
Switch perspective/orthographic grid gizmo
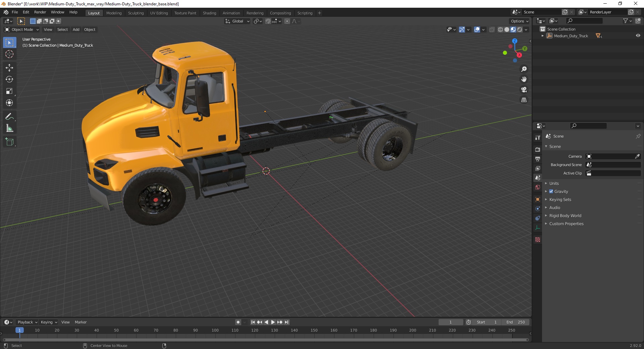pos(524,100)
